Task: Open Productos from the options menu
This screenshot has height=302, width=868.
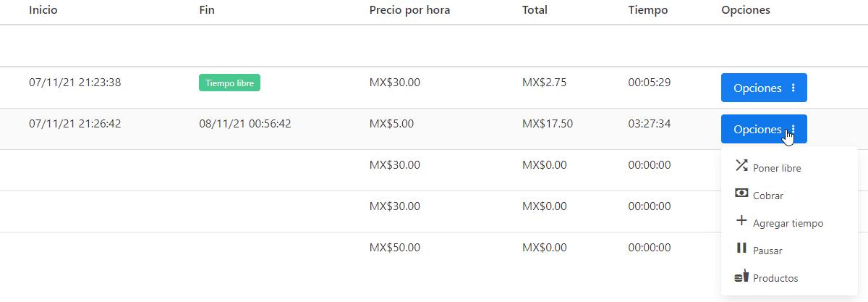Action: (x=775, y=278)
